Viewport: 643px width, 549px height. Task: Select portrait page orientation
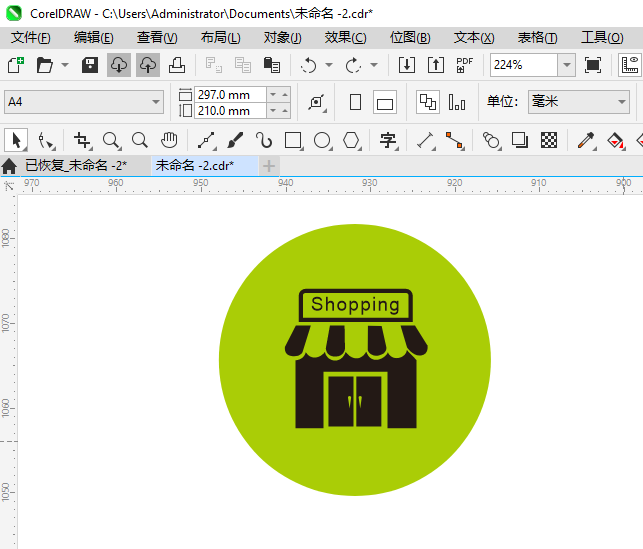(356, 102)
